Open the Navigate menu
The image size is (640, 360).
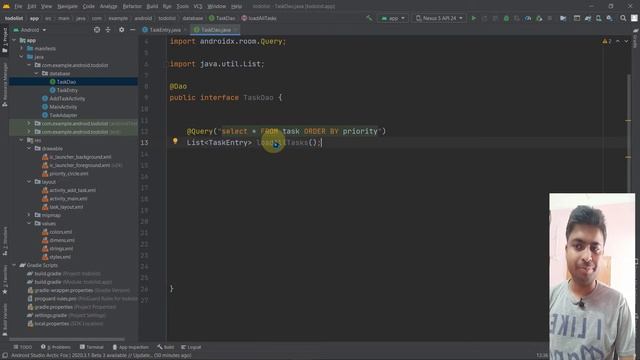(67, 7)
